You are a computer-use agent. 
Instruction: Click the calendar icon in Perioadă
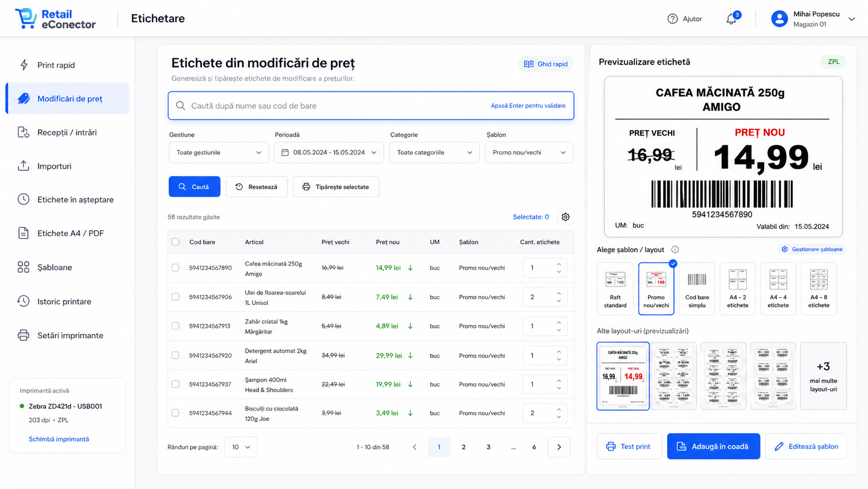[284, 152]
